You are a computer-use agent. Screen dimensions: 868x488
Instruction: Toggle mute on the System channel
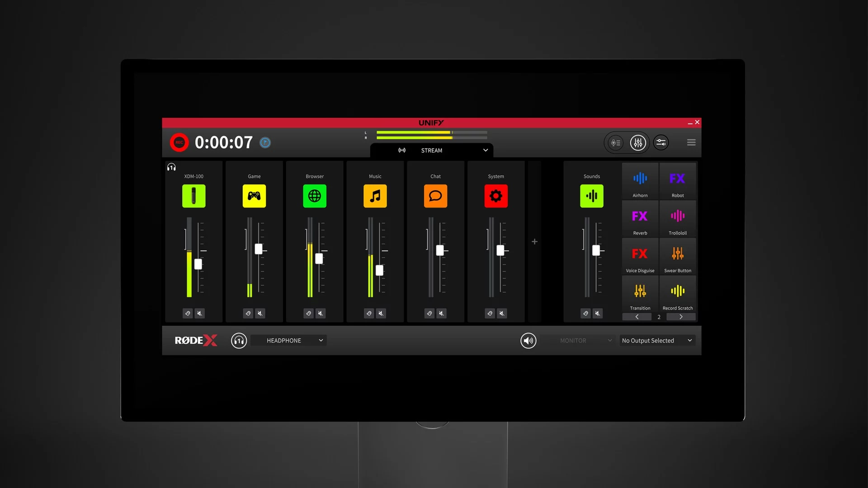tap(501, 313)
